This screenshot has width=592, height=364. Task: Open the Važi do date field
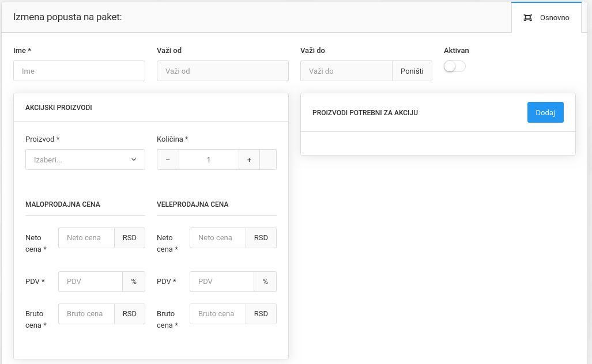[346, 71]
